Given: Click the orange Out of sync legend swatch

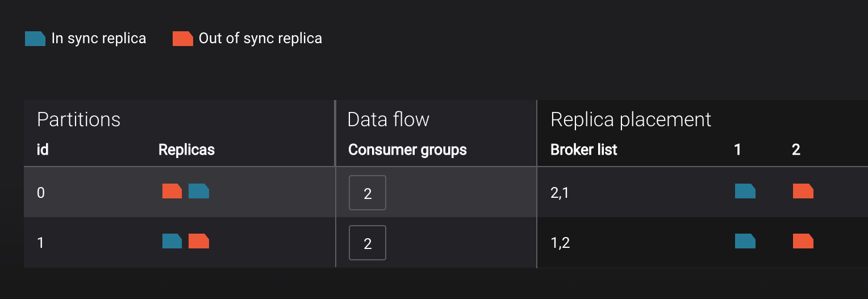Looking at the screenshot, I should [183, 39].
